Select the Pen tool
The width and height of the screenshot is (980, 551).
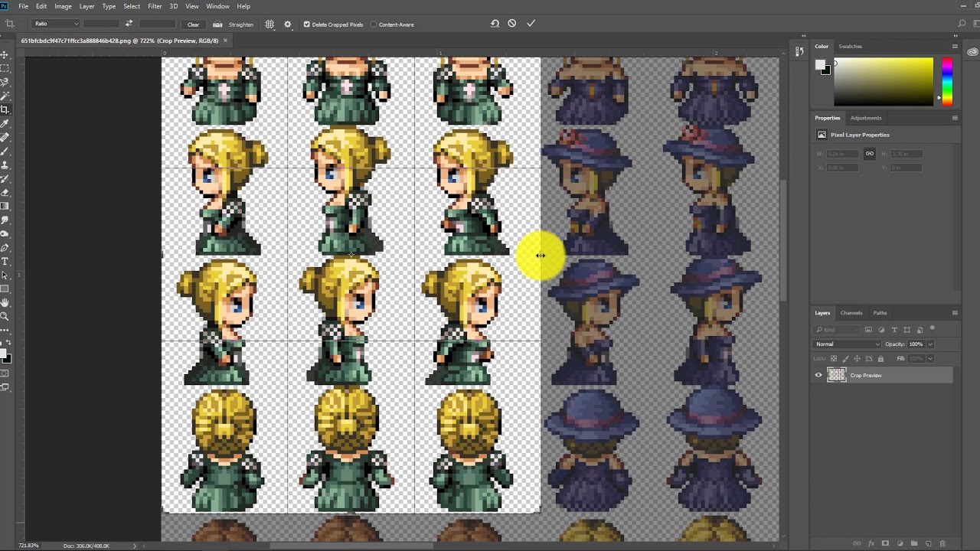pos(5,248)
